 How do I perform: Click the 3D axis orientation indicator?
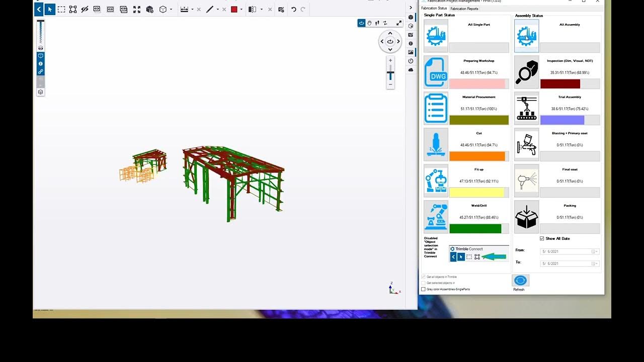click(394, 288)
